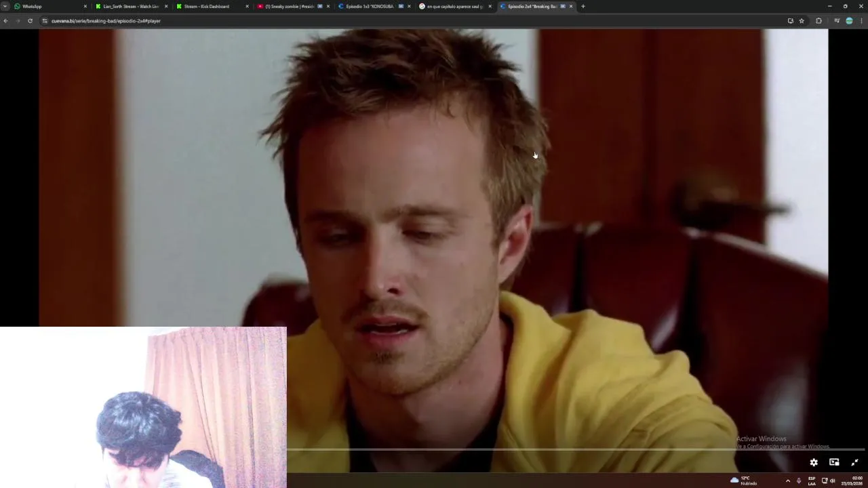The width and height of the screenshot is (868, 488).
Task: Open the tab search dropdown arrow
Action: pos(5,6)
